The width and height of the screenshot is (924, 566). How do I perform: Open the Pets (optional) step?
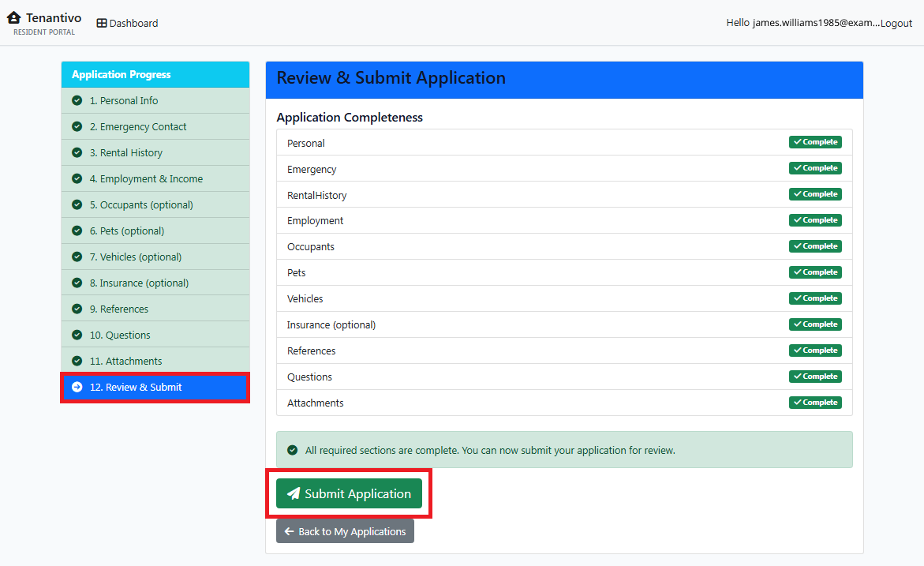pos(155,231)
